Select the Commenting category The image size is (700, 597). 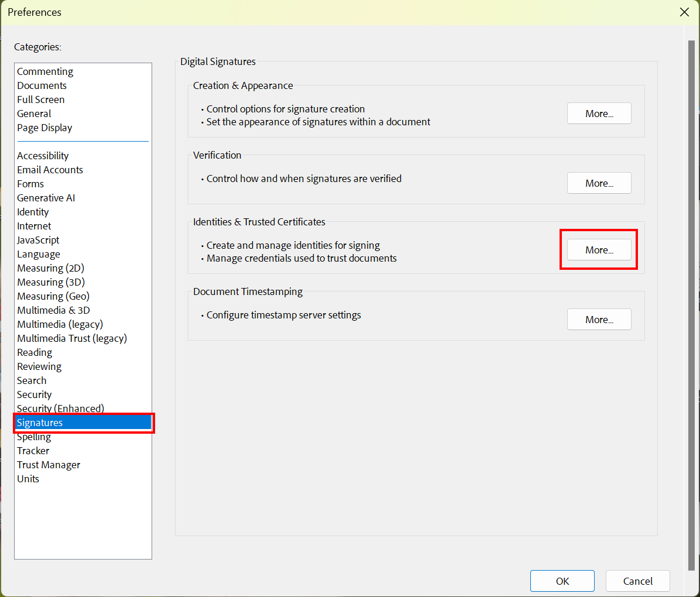(x=45, y=71)
